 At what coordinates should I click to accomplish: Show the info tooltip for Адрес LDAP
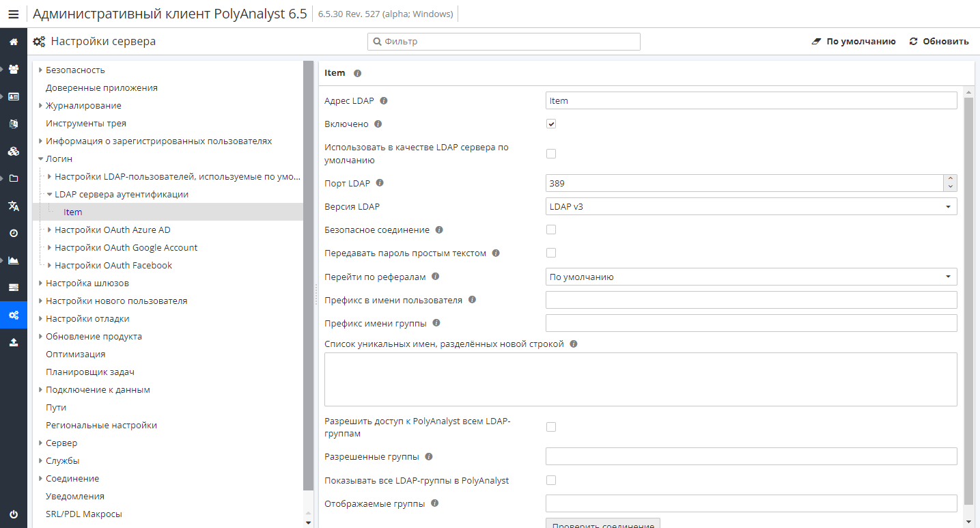tap(384, 101)
